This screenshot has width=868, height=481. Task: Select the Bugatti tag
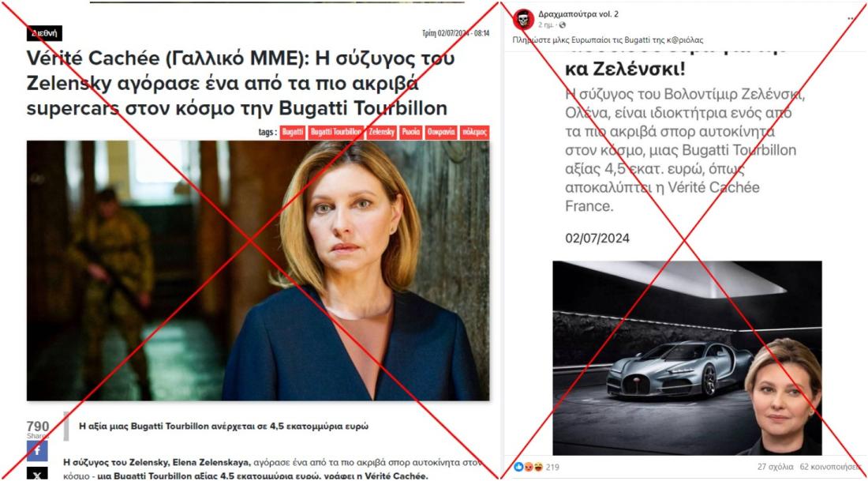tap(292, 133)
